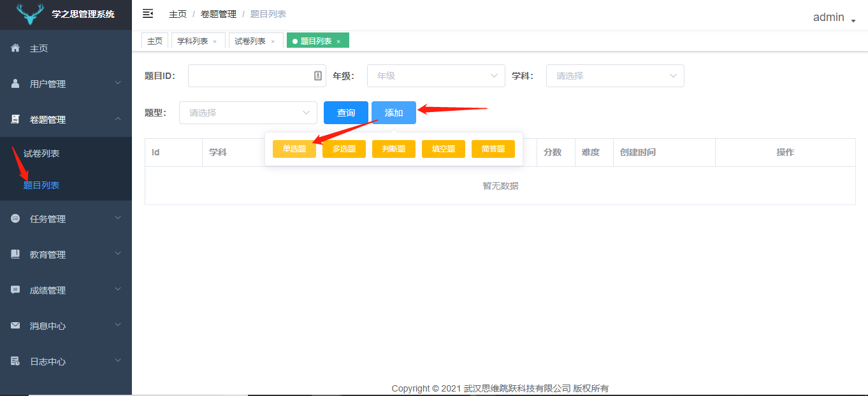Viewport: 868px width, 396px height.
Task: Open the 学科 select dropdown
Action: tap(615, 76)
